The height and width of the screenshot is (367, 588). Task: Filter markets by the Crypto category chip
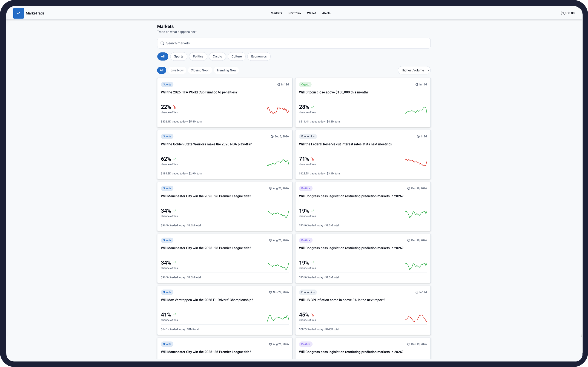click(217, 57)
